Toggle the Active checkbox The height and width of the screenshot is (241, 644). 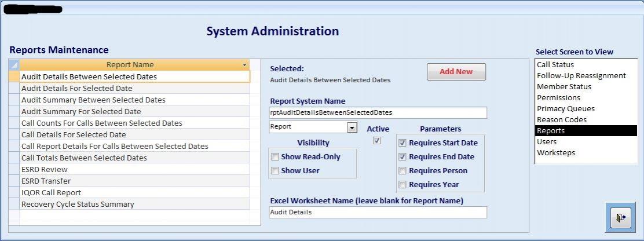tap(377, 141)
